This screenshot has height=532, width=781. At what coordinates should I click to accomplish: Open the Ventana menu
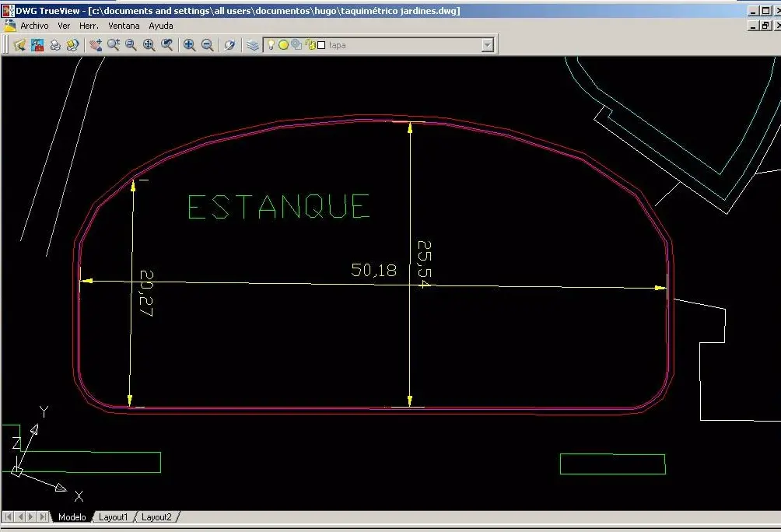[x=124, y=26]
